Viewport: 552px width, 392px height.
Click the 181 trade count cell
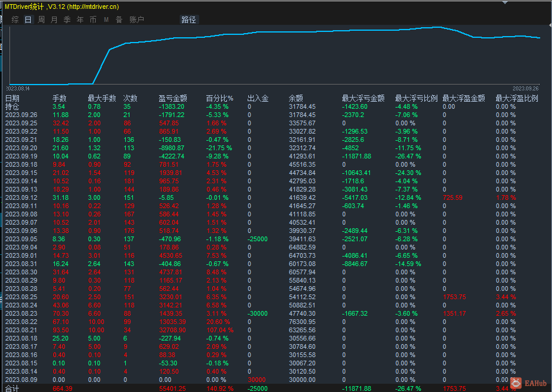coord(129,181)
